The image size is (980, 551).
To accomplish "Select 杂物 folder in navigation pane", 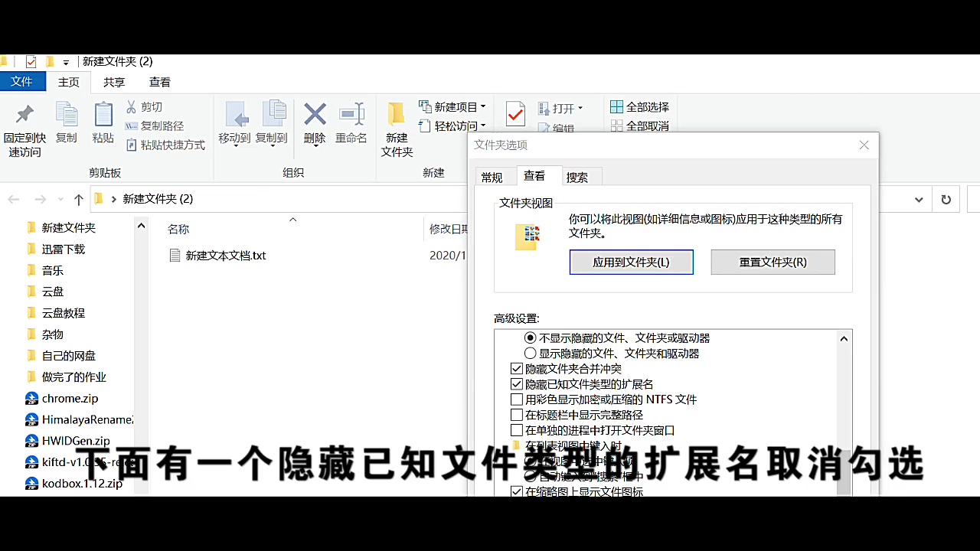I will 53,334.
